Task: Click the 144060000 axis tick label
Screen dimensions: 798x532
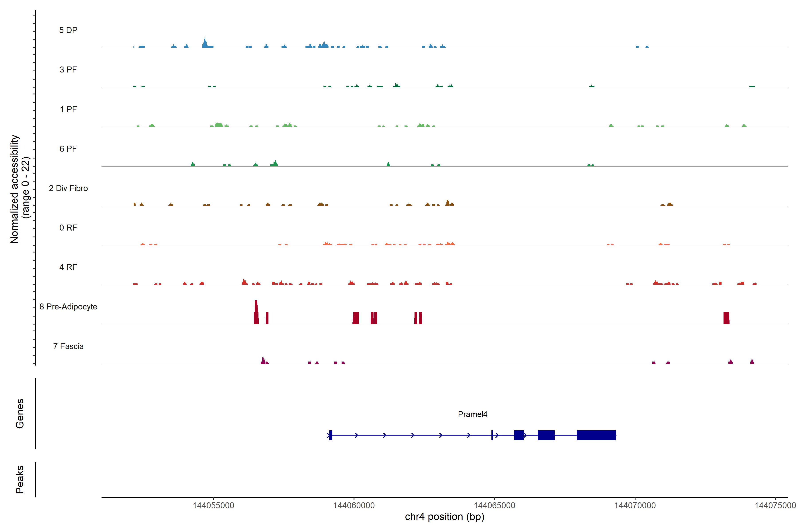Action: (354, 505)
